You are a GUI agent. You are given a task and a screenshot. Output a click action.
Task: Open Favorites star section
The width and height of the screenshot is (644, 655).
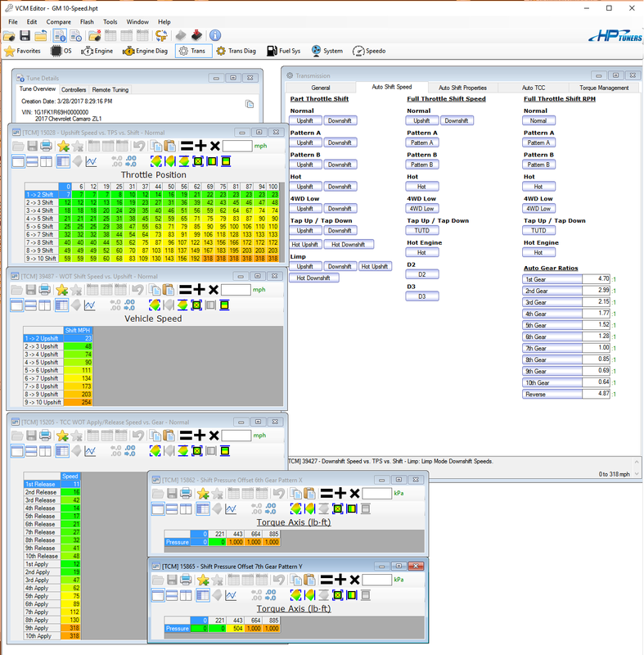[23, 51]
